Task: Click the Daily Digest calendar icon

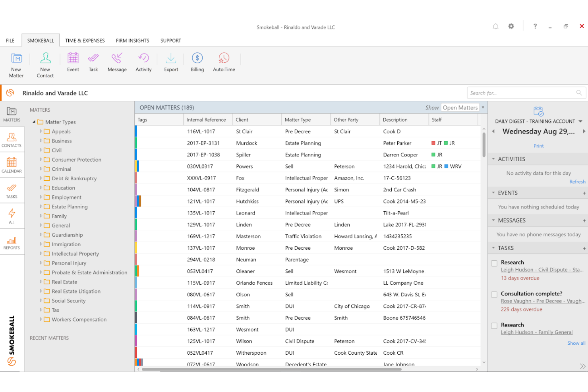Action: coord(538,111)
